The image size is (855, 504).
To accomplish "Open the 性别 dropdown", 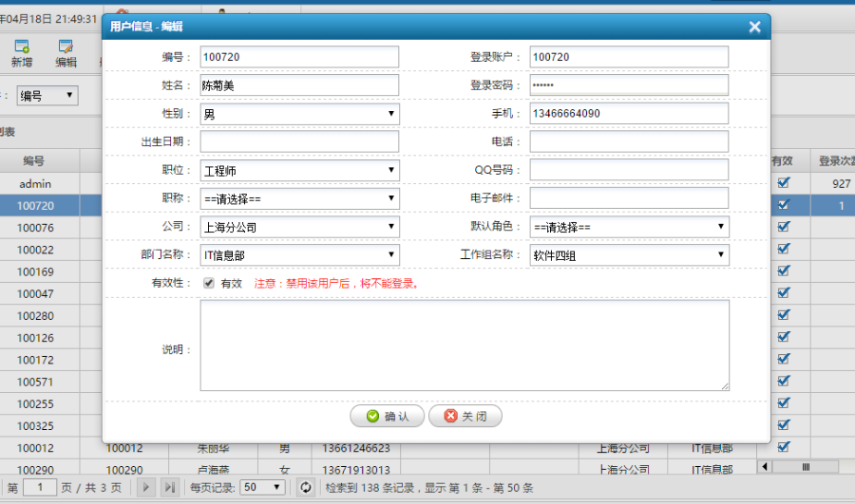I will click(299, 114).
